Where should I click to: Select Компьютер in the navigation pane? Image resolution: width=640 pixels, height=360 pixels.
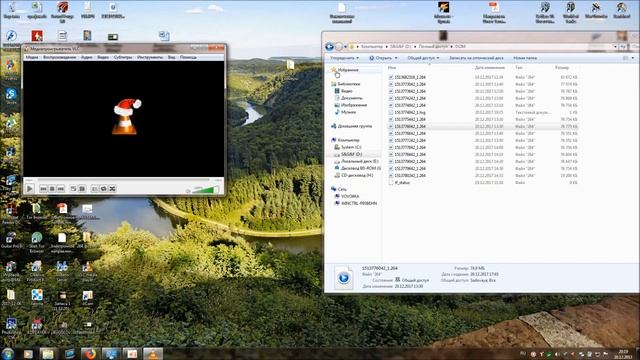(x=348, y=140)
